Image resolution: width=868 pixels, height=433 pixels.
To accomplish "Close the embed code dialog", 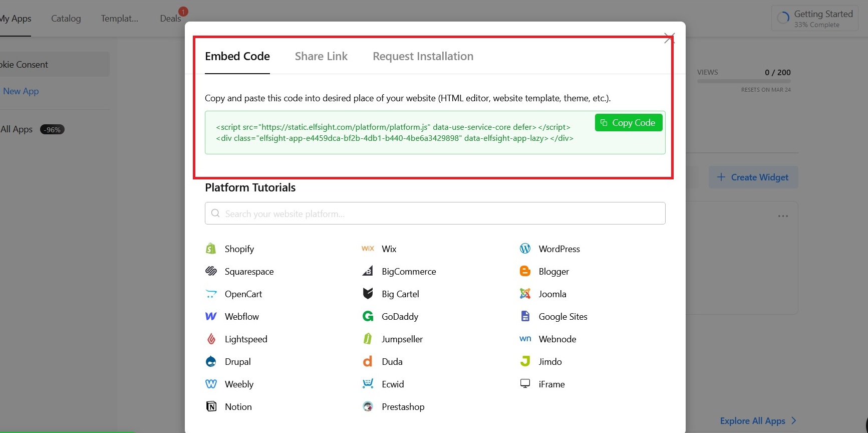I will tap(669, 39).
